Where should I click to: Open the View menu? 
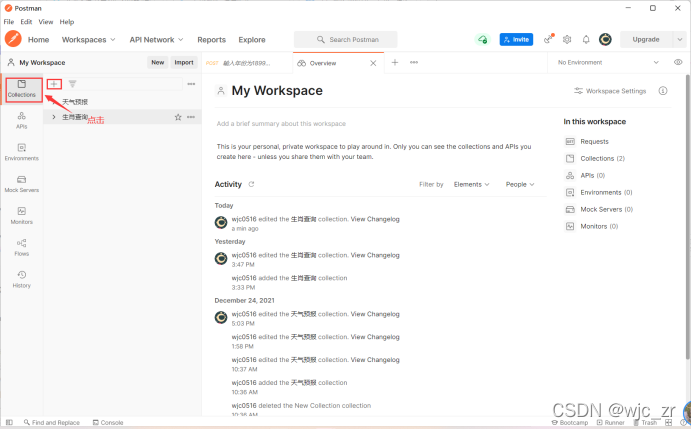pos(46,22)
